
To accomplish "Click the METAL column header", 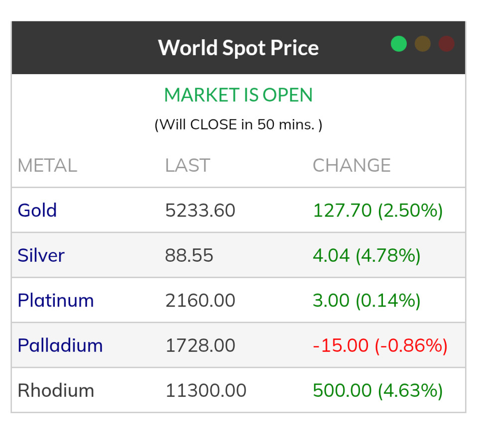I will click(47, 165).
